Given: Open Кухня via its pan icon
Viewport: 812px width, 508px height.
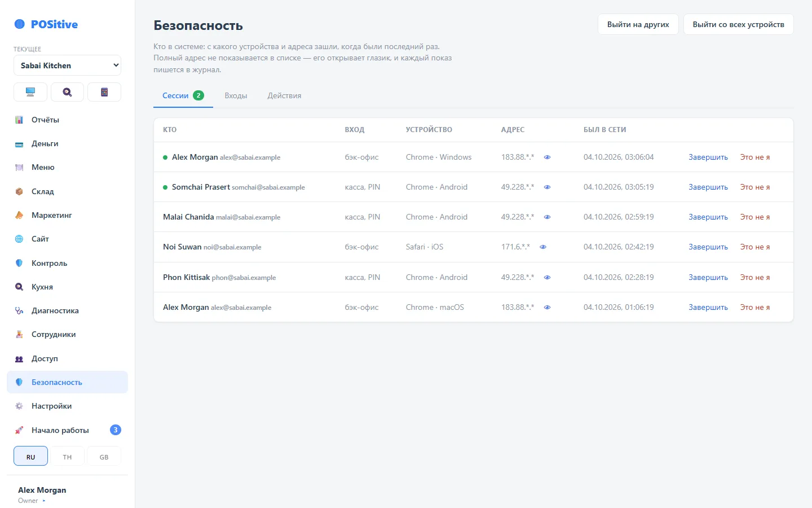Looking at the screenshot, I should 19,287.
